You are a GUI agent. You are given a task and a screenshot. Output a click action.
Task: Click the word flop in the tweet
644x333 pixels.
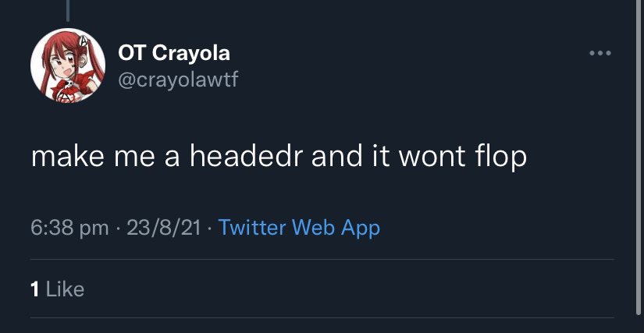pyautogui.click(x=500, y=157)
